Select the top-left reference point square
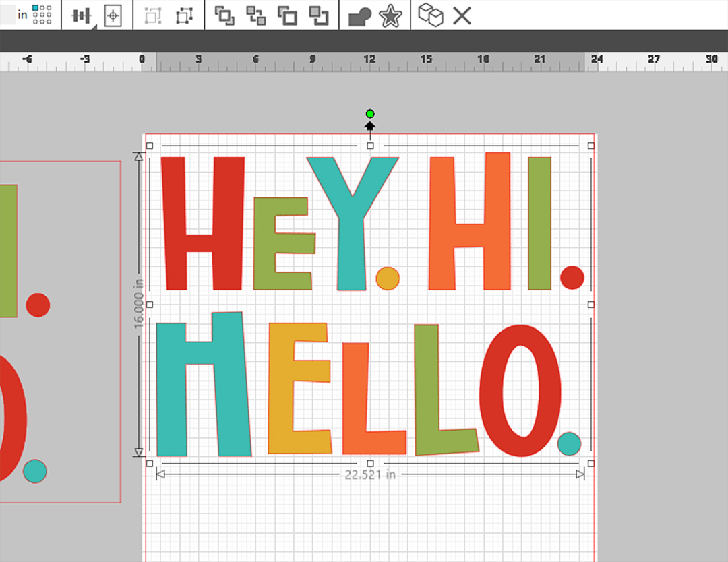 click(35, 8)
